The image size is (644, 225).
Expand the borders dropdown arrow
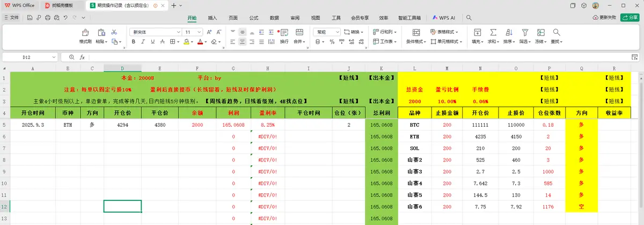[179, 41]
